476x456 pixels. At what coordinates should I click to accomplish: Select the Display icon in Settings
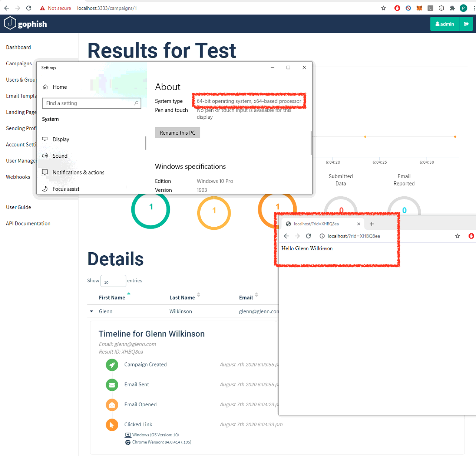45,139
